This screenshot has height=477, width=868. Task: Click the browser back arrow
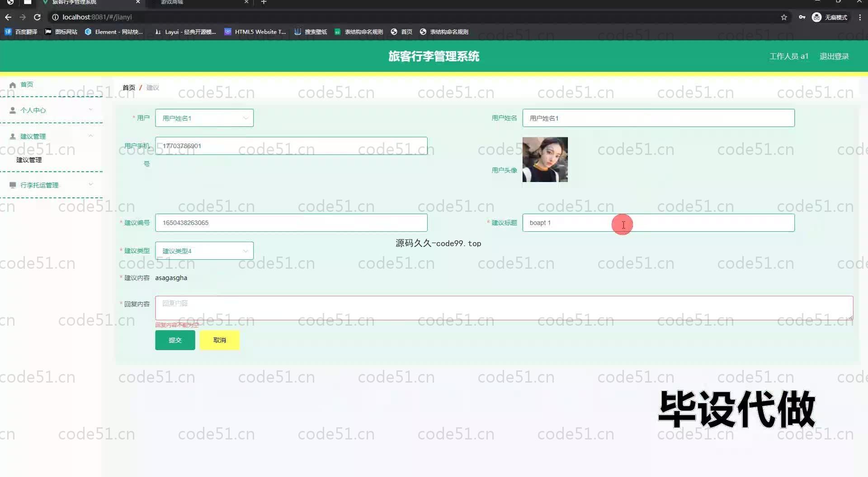[8, 17]
